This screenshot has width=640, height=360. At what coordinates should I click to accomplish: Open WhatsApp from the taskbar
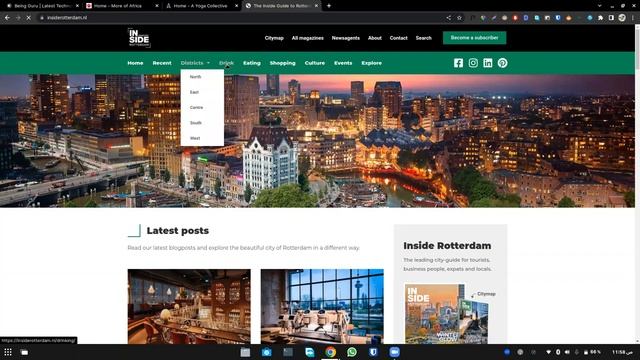[352, 352]
